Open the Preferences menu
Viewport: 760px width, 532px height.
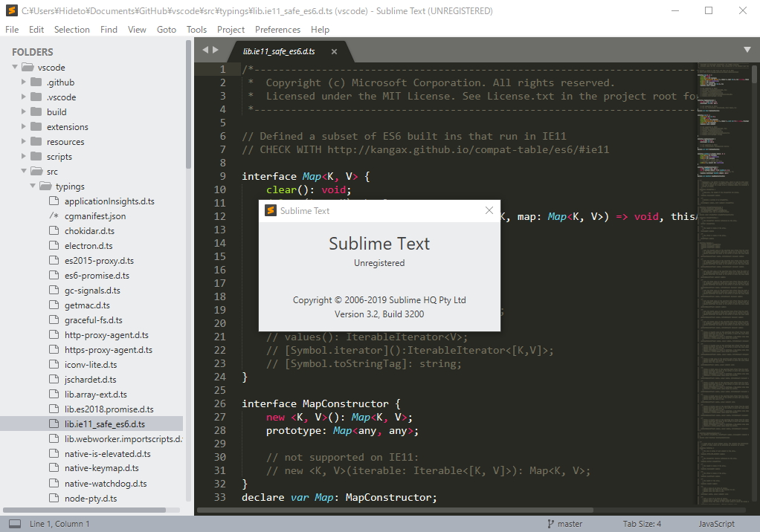click(x=277, y=29)
